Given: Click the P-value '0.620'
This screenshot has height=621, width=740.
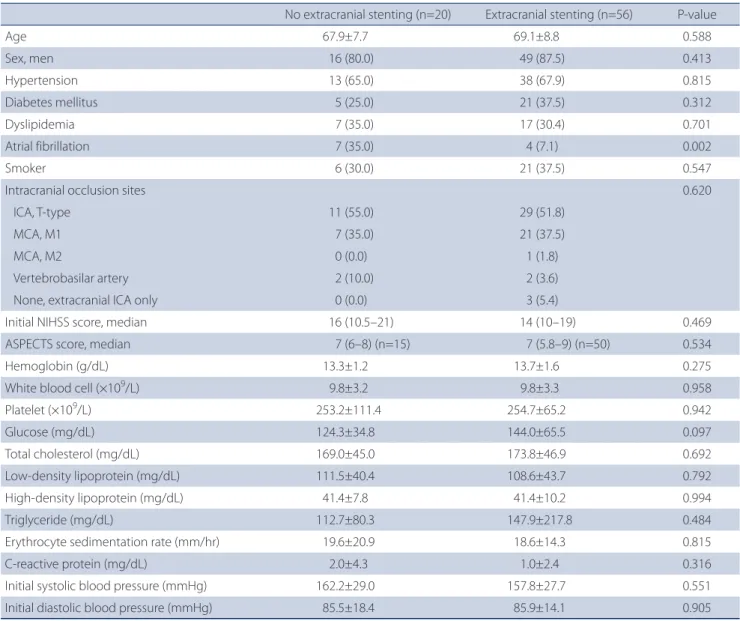Looking at the screenshot, I should (x=697, y=190).
